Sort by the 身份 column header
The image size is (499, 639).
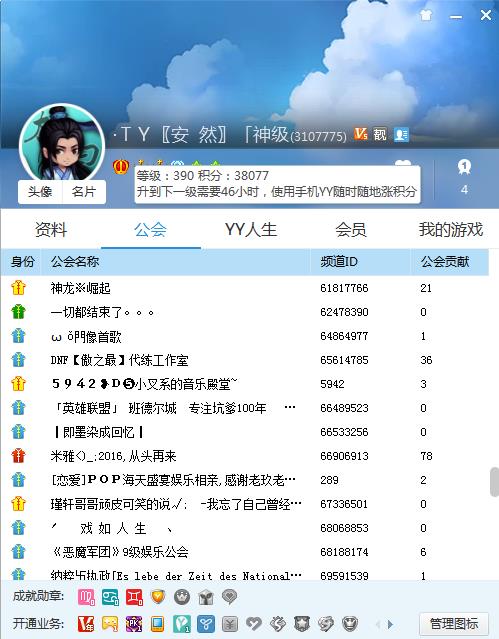pyautogui.click(x=22, y=261)
